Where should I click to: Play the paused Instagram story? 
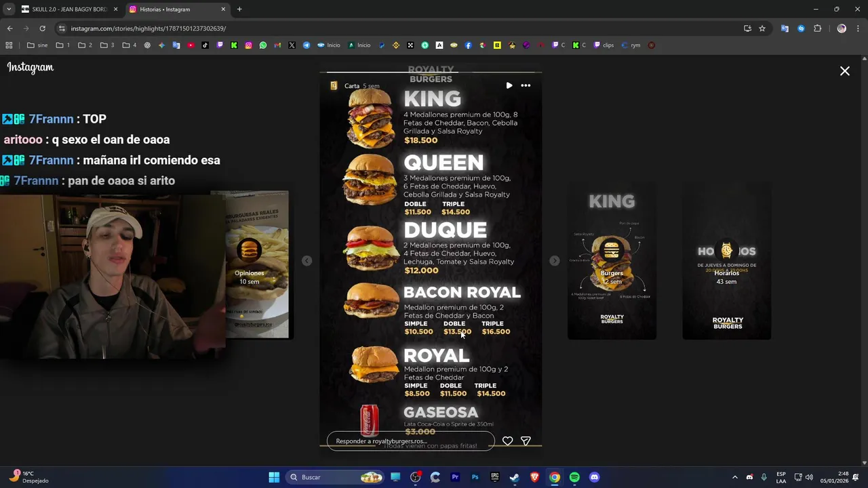(x=509, y=85)
